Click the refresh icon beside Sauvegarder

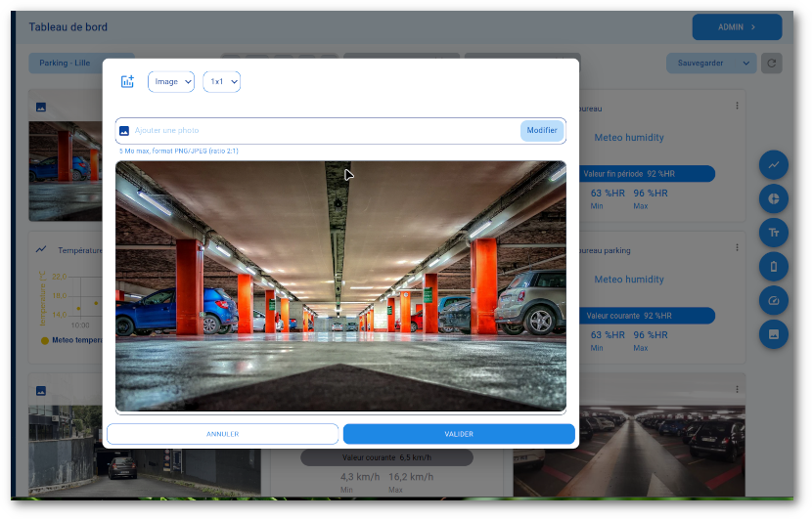click(x=771, y=64)
